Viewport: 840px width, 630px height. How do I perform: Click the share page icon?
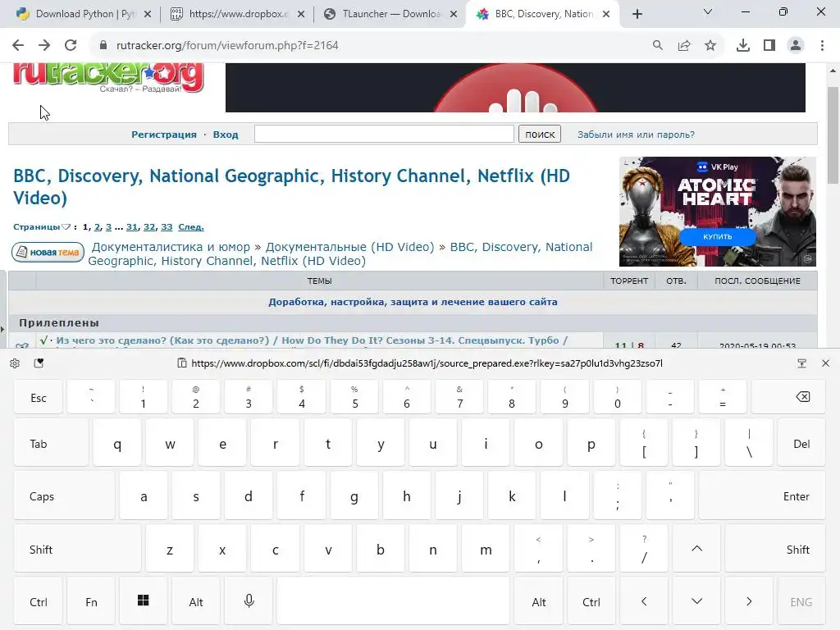click(684, 46)
